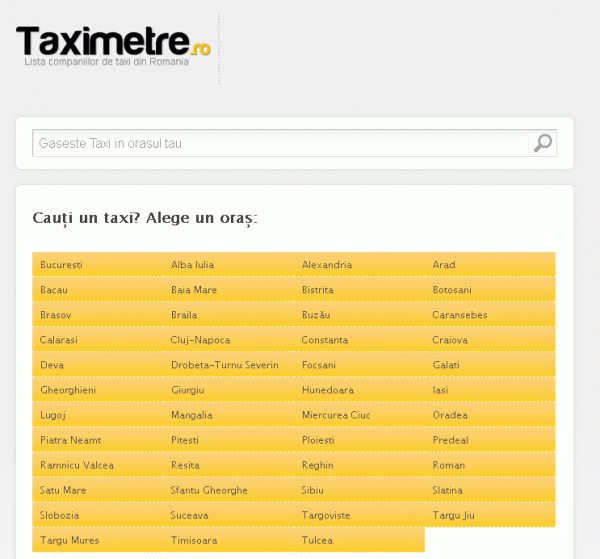Go to the Brasov taxi listing
600x559 pixels.
point(56,315)
